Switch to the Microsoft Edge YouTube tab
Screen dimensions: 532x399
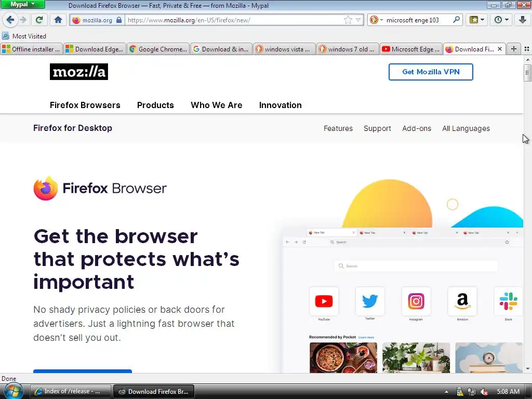point(411,49)
